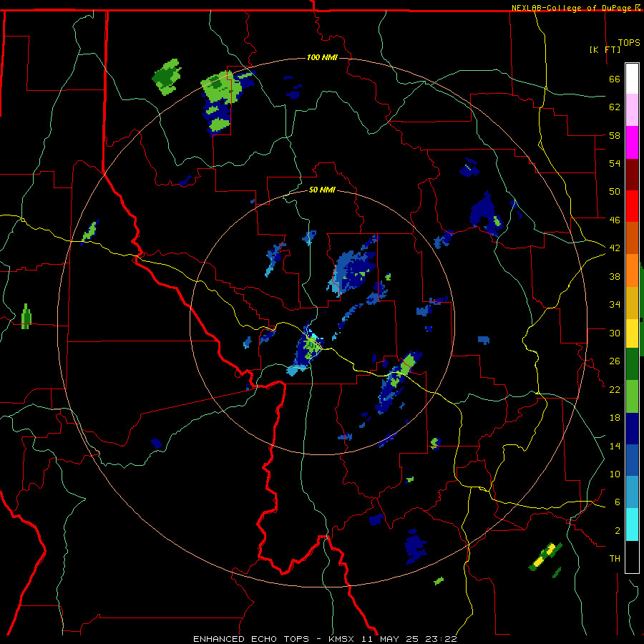
Task: Click the 38 value on the scale
Action: [615, 276]
